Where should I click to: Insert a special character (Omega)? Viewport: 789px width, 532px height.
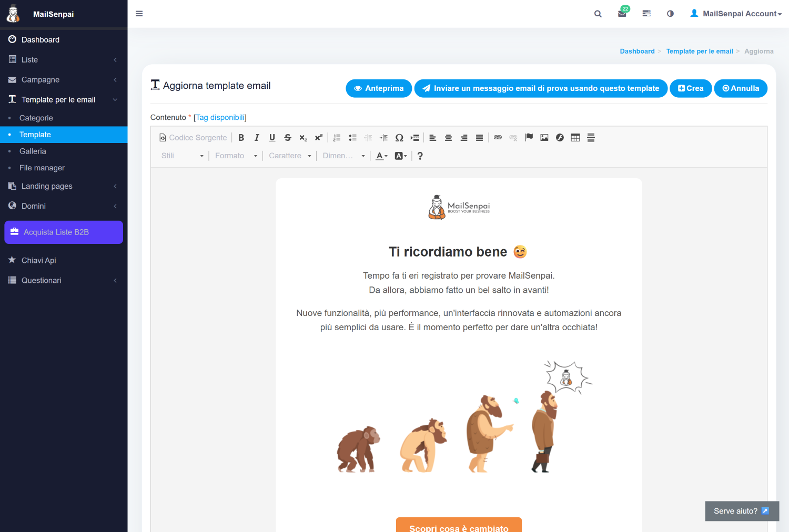tap(399, 138)
